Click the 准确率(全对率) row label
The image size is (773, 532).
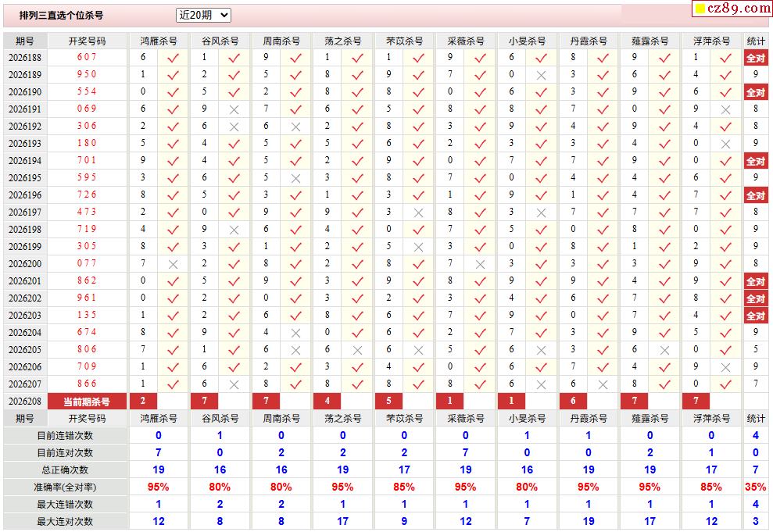tap(65, 487)
